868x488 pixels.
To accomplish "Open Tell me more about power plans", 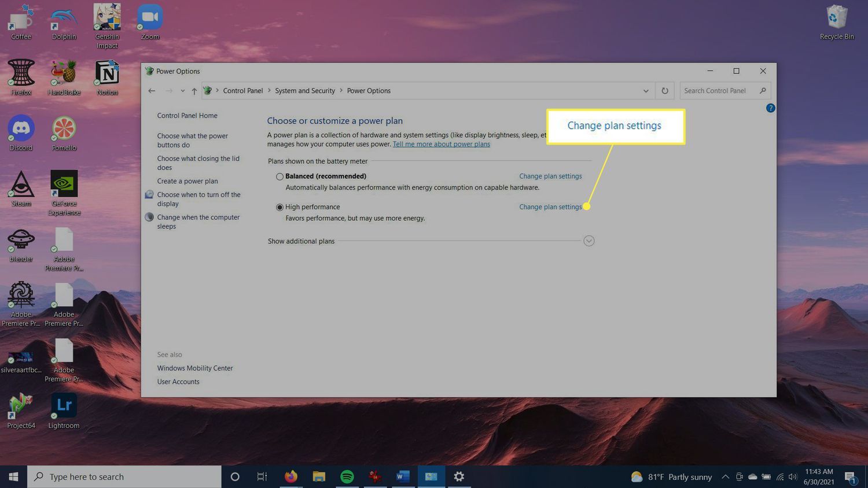I will (x=441, y=144).
